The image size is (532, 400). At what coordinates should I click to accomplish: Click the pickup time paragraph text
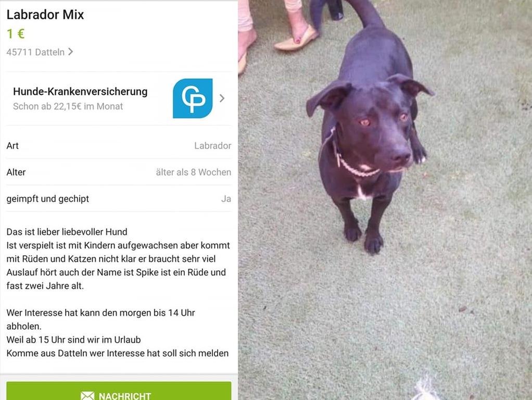pyautogui.click(x=118, y=333)
